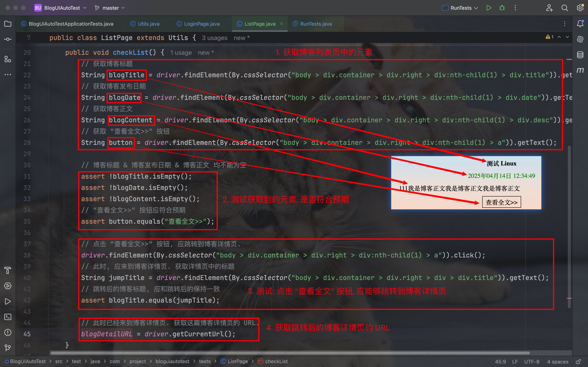The image size is (588, 367).
Task: Click the 3 usages inlay hint
Action: [x=214, y=38]
